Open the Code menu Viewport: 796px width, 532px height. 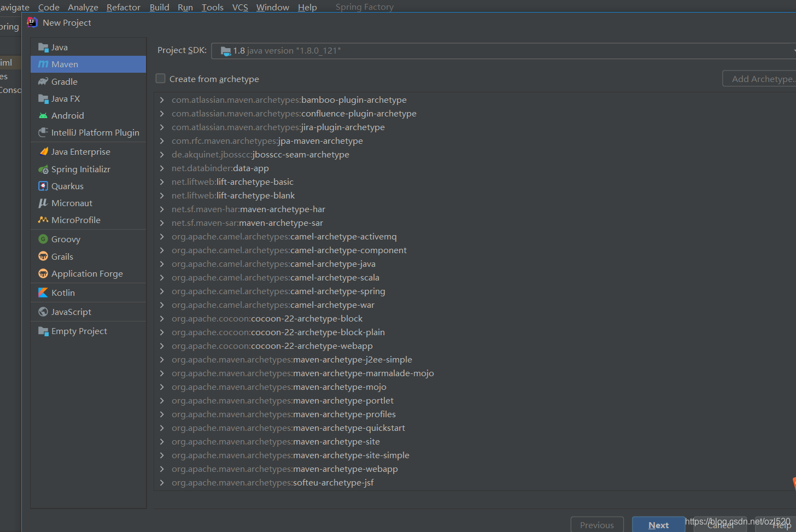tap(49, 7)
